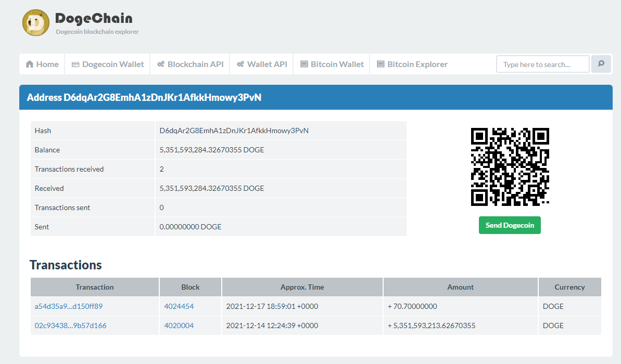Screen dimensions: 621x364
Task: Click the Dogecoin Wallet card icon
Action: [x=75, y=64]
